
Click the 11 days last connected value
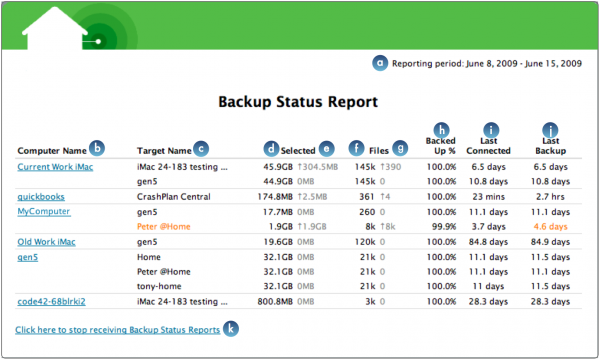click(x=489, y=286)
